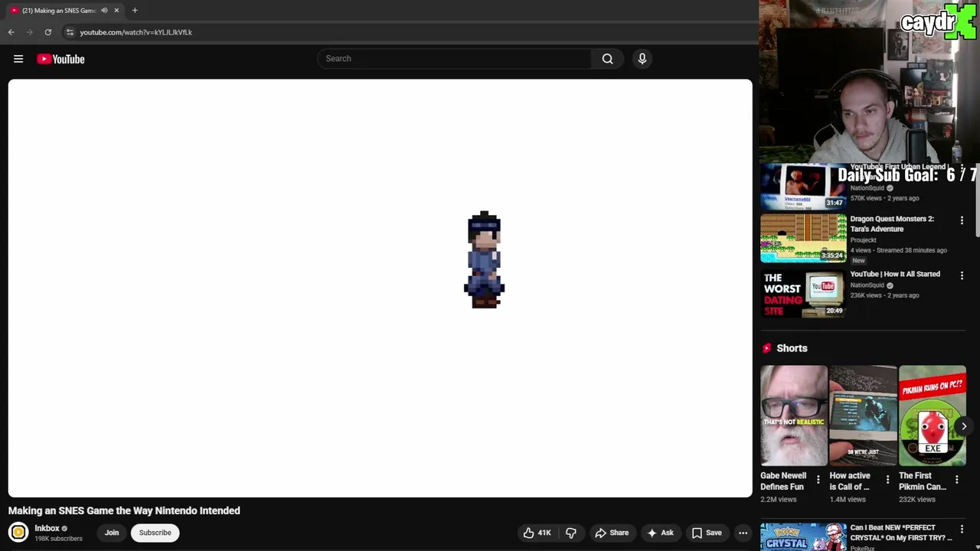Image resolution: width=980 pixels, height=551 pixels.
Task: Mute the tab via speaker icon
Action: [104, 11]
